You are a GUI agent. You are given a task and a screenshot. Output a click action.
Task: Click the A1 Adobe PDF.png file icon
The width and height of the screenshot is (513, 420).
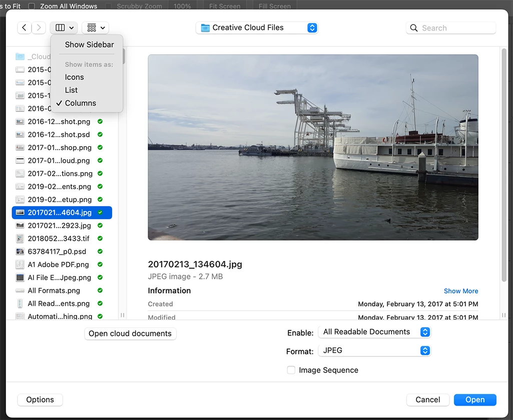pyautogui.click(x=20, y=264)
